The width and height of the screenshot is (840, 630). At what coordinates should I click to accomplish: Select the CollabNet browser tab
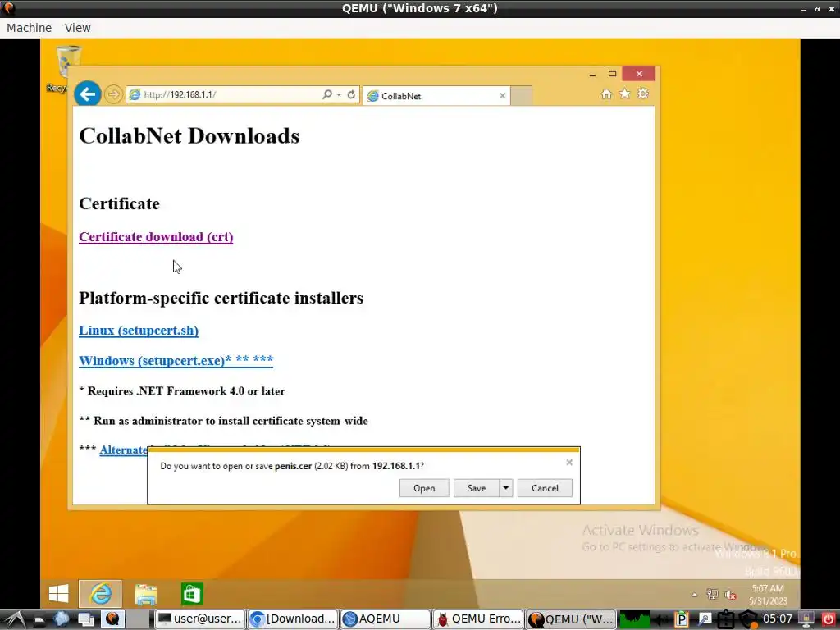(436, 96)
